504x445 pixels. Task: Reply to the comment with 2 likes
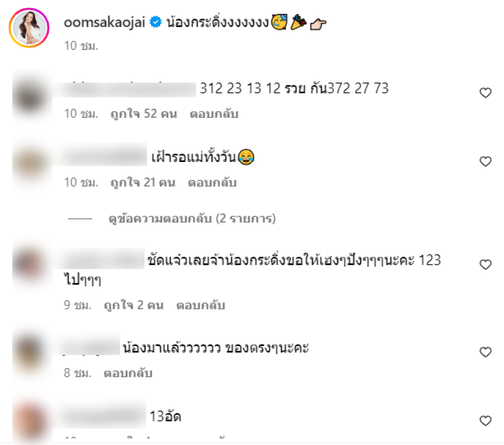(200, 305)
